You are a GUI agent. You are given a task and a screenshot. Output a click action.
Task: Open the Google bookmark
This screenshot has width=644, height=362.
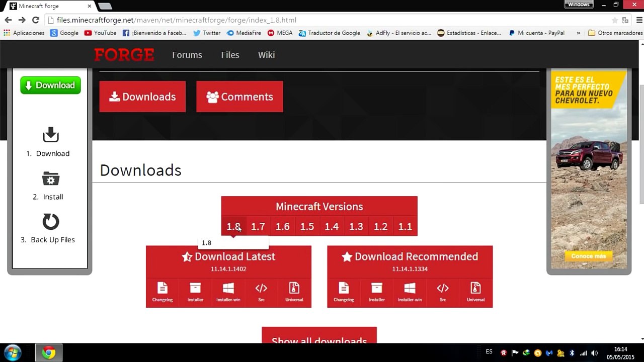coord(64,33)
